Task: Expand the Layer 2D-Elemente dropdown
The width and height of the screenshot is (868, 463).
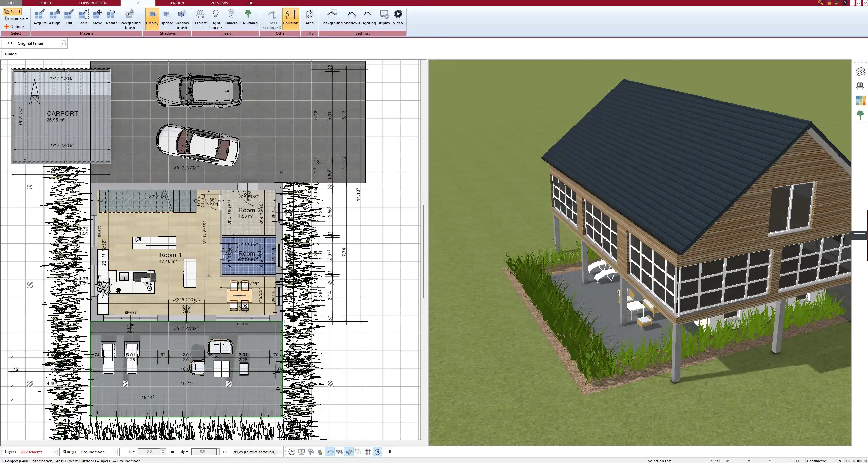Action: [55, 452]
